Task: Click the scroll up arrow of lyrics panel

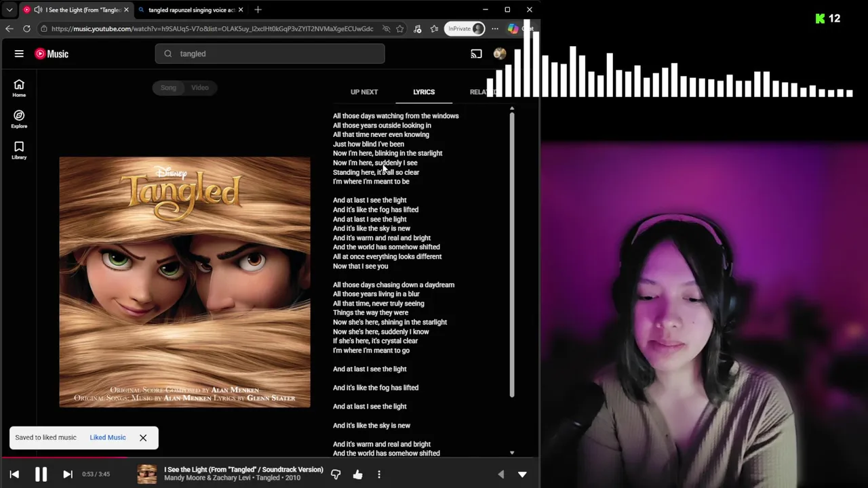Action: click(x=512, y=108)
